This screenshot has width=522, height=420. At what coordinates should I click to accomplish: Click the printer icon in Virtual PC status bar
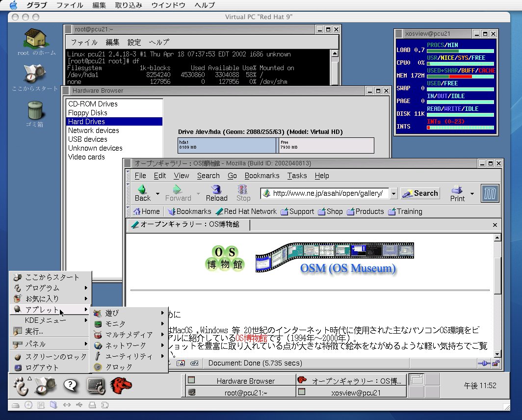coord(92,405)
